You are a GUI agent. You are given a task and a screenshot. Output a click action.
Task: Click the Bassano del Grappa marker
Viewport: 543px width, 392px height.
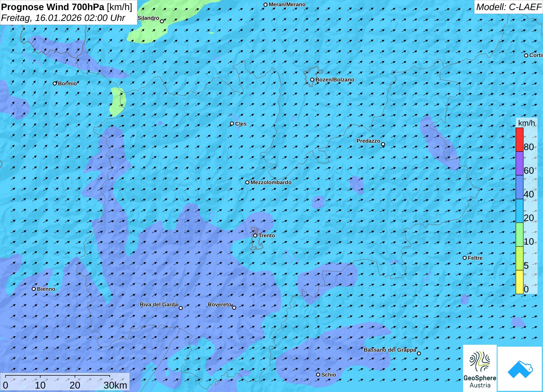point(418,353)
